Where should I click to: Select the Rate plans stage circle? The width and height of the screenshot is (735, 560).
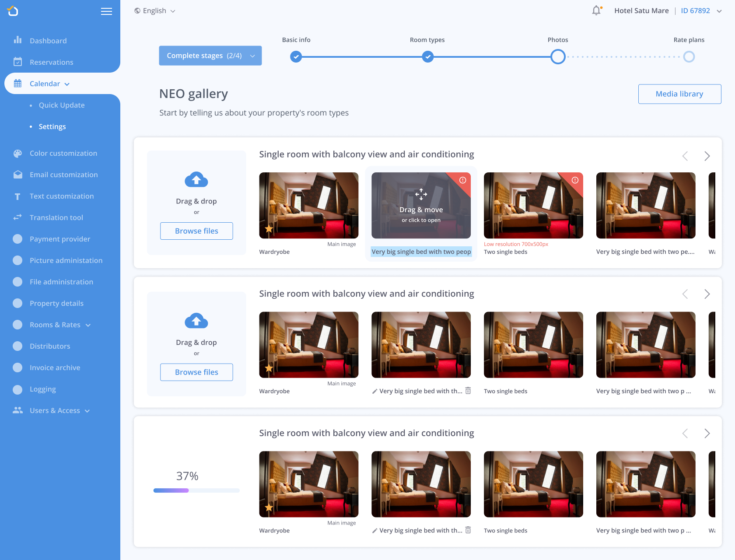pyautogui.click(x=689, y=57)
